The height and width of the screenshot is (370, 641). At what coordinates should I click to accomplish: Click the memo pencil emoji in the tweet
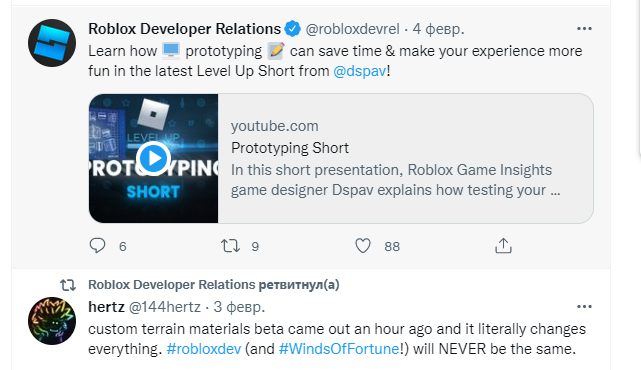(276, 51)
